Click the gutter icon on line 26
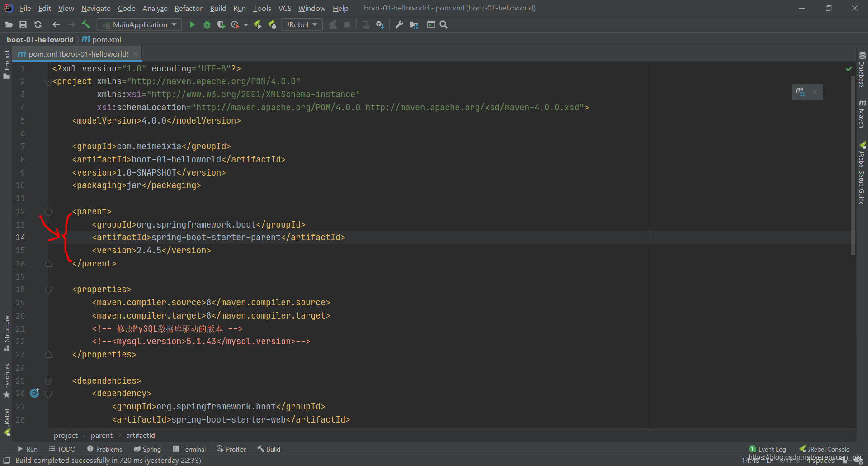This screenshot has height=466, width=868. pos(34,393)
